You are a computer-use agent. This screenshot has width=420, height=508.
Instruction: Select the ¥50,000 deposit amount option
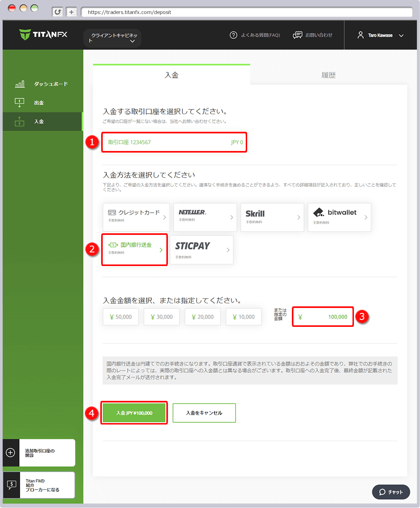pyautogui.click(x=120, y=316)
